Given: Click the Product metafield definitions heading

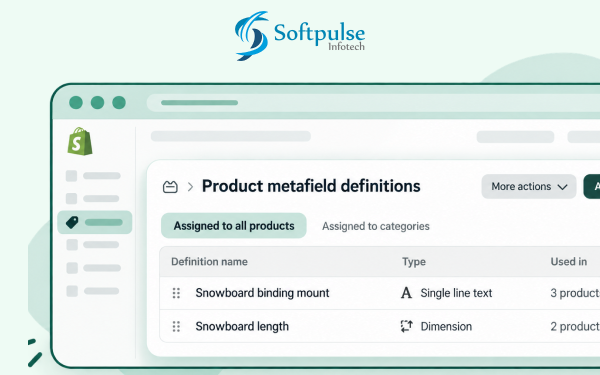Looking at the screenshot, I should point(311,186).
